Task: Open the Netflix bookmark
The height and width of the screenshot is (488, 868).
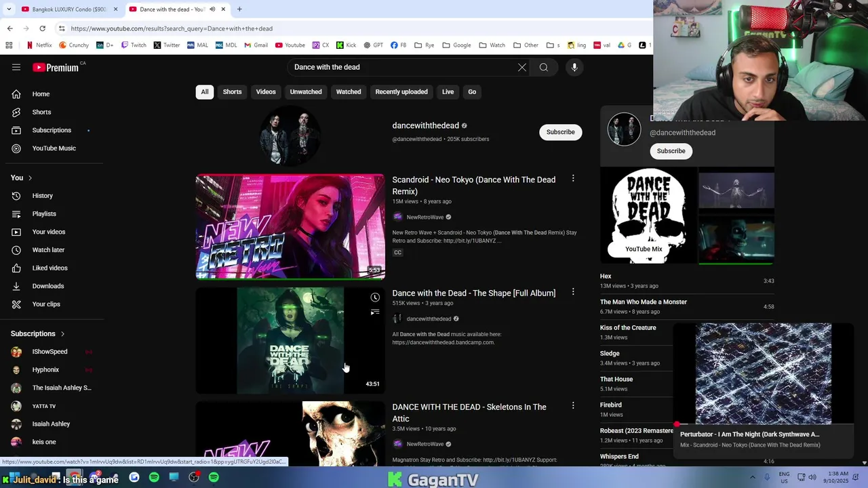Action: [x=39, y=45]
